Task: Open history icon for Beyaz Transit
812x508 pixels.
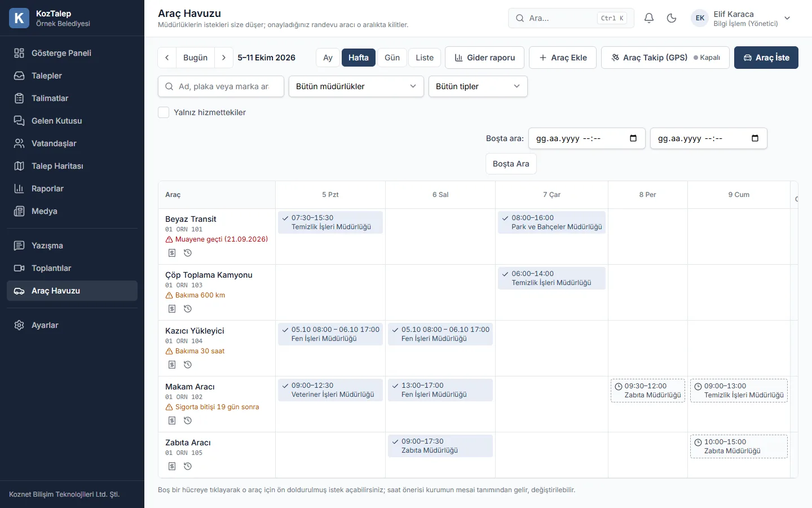Action: click(x=188, y=253)
